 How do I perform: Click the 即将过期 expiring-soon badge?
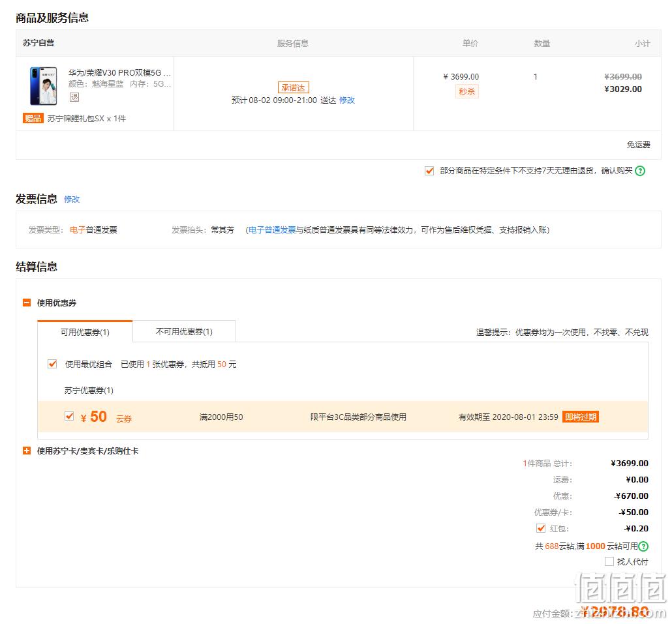(x=580, y=417)
